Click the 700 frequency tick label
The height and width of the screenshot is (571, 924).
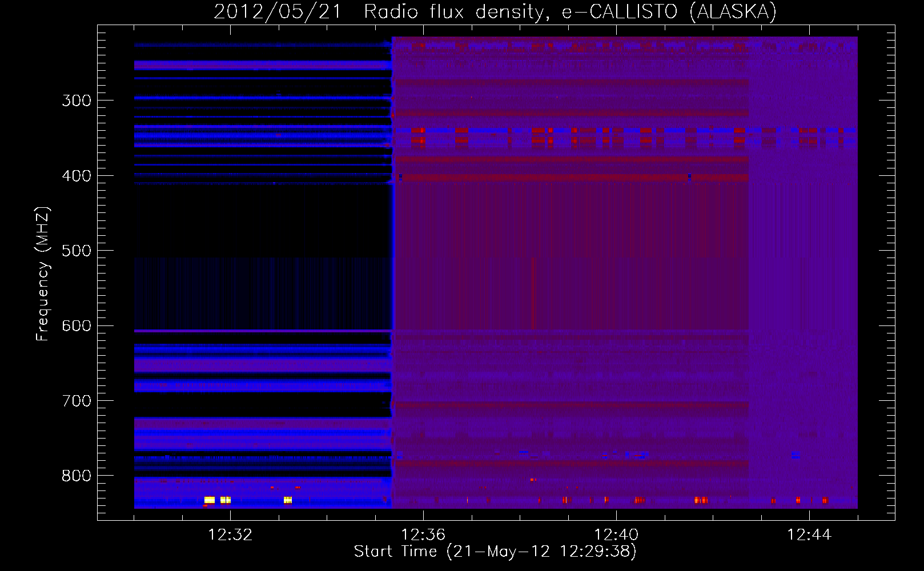click(x=77, y=401)
